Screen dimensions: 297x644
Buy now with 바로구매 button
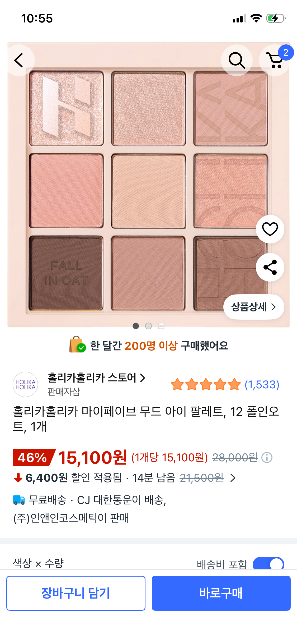click(221, 593)
